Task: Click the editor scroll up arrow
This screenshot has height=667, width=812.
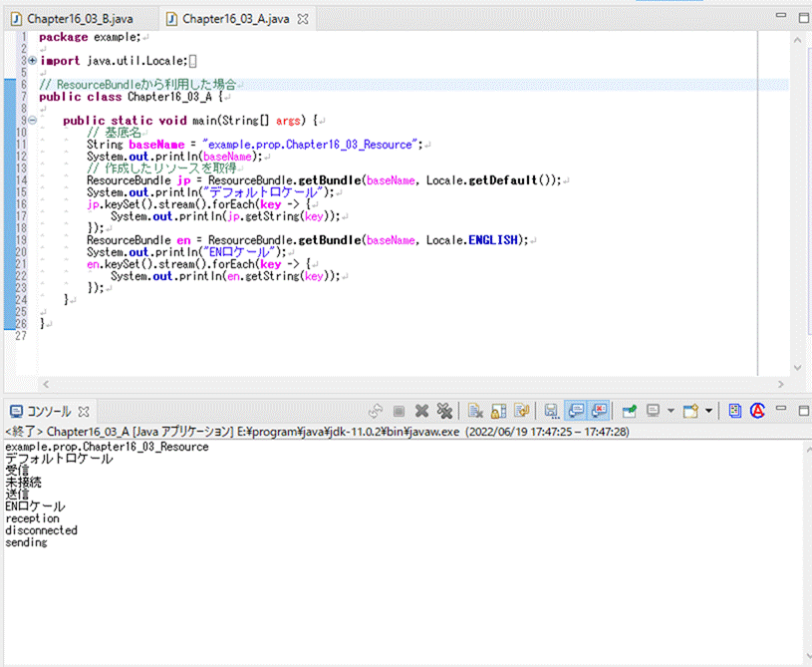Action: click(x=797, y=40)
